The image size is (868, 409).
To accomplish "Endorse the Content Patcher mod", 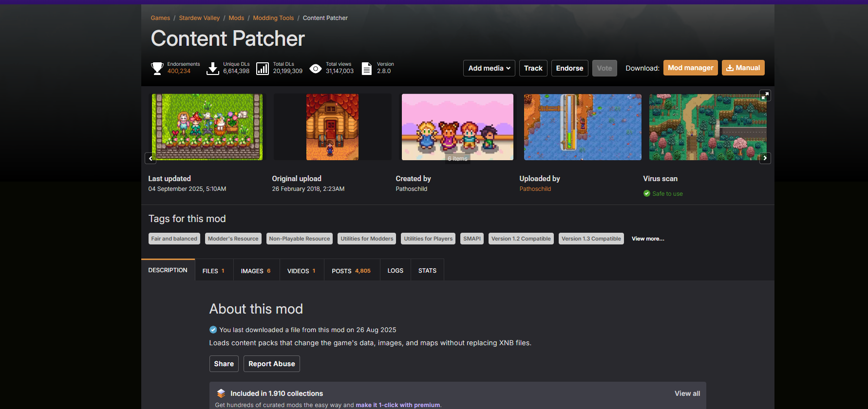I will tap(570, 68).
